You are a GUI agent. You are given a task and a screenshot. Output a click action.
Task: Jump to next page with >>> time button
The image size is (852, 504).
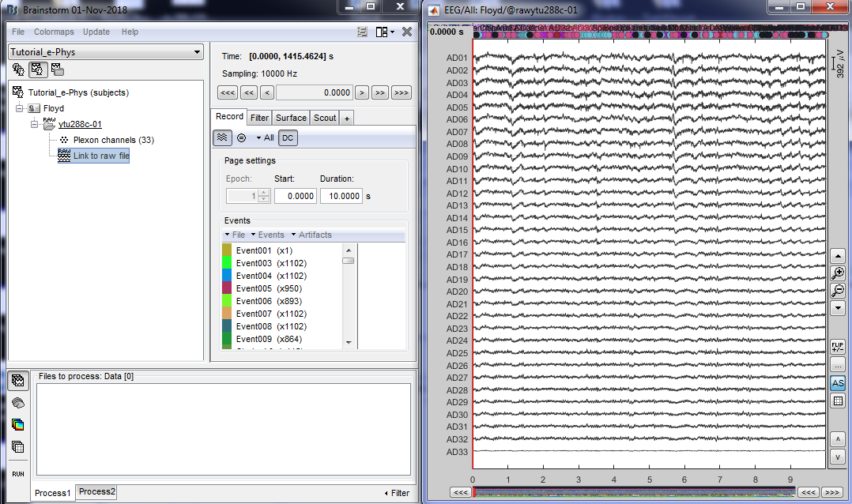click(401, 92)
